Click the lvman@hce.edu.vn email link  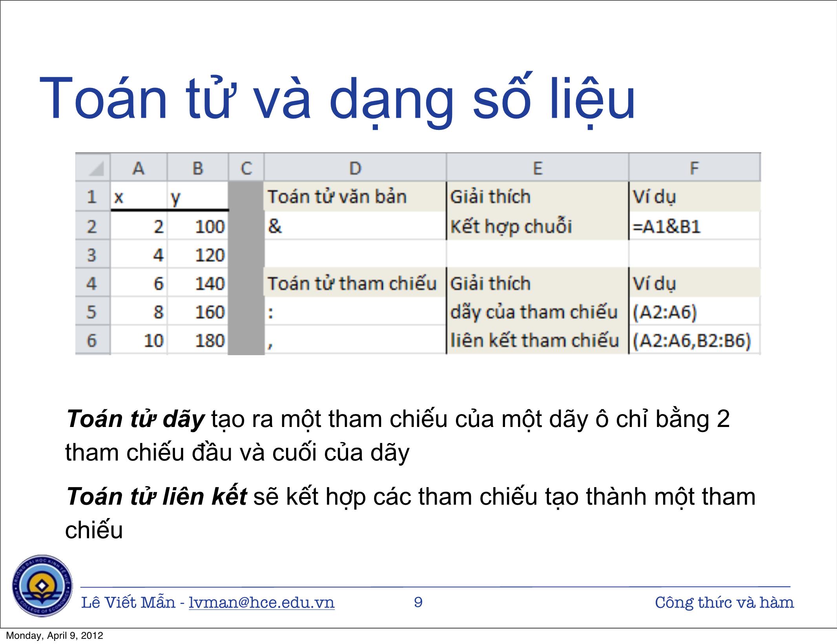click(262, 602)
